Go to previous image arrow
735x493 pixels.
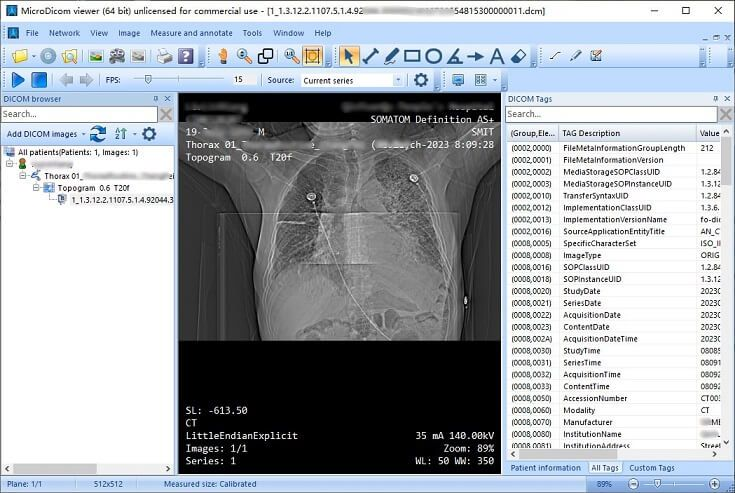[x=66, y=80]
